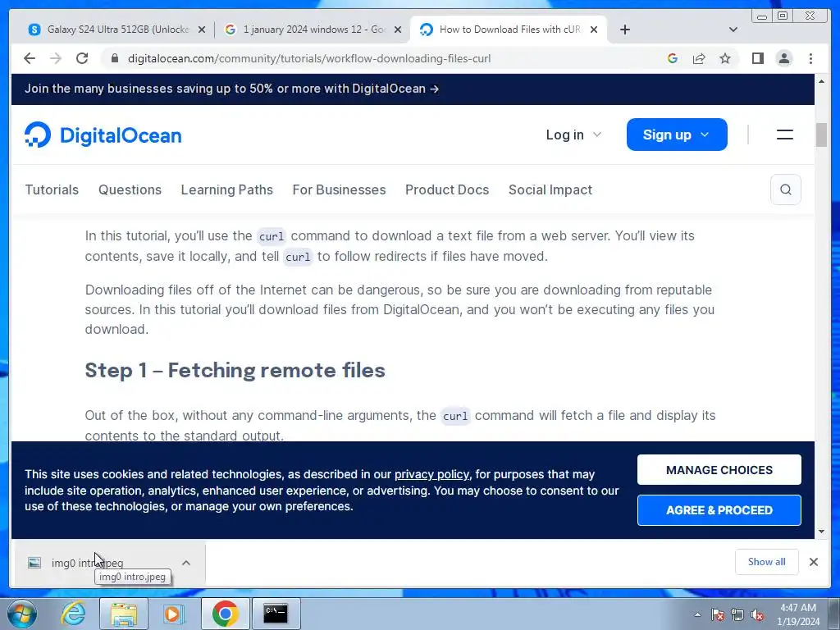The width and height of the screenshot is (840, 630).
Task: Close the downloads bar
Action: 813,561
